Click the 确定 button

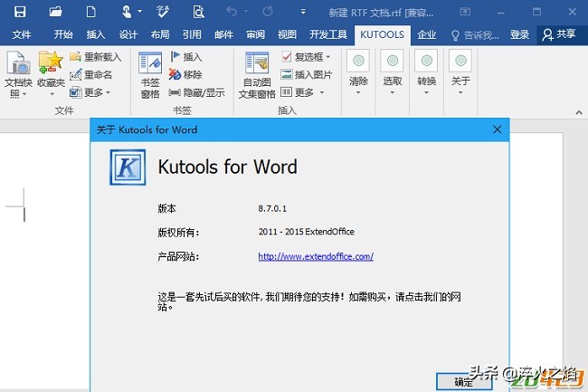click(x=464, y=382)
